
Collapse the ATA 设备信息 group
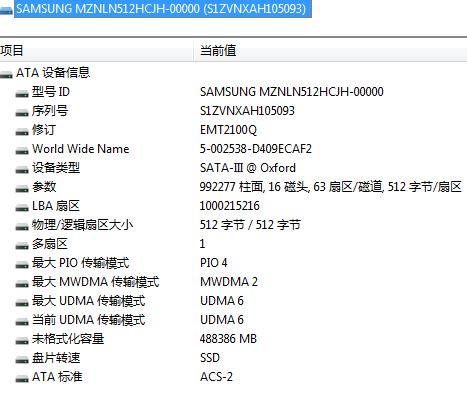[6, 75]
